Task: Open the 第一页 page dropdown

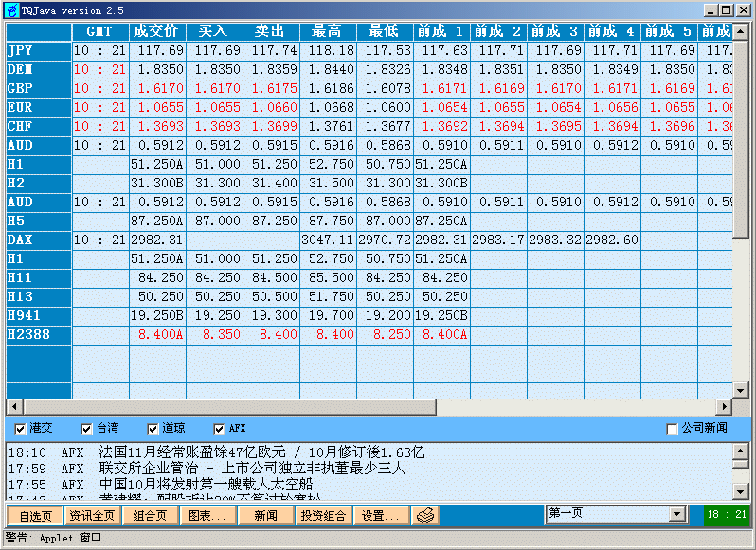Action: click(x=676, y=514)
